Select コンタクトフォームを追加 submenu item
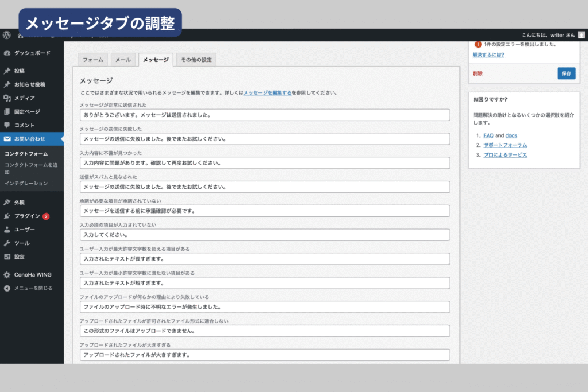This screenshot has width=588, height=392. (x=31, y=168)
